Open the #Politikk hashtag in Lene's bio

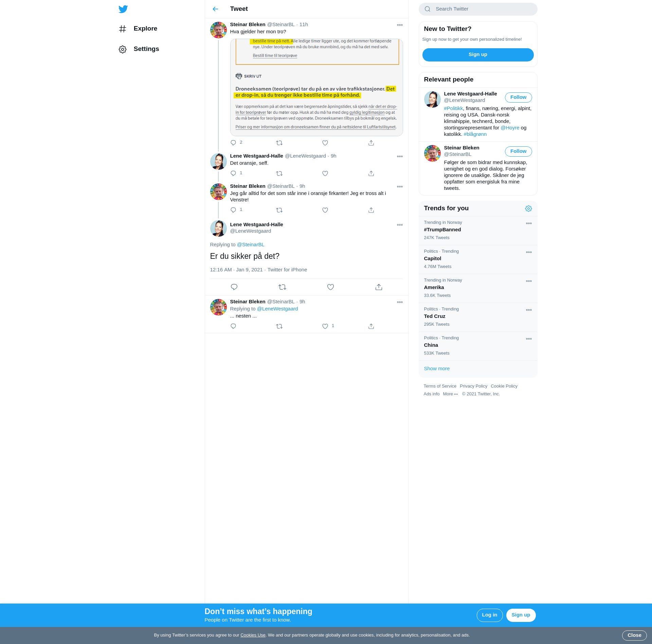pos(453,108)
